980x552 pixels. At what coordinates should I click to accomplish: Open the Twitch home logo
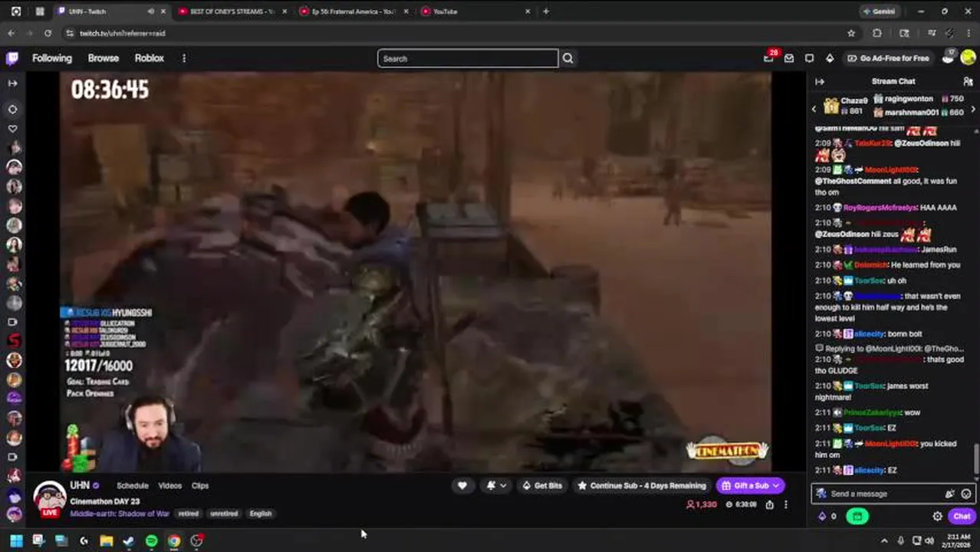[x=12, y=58]
